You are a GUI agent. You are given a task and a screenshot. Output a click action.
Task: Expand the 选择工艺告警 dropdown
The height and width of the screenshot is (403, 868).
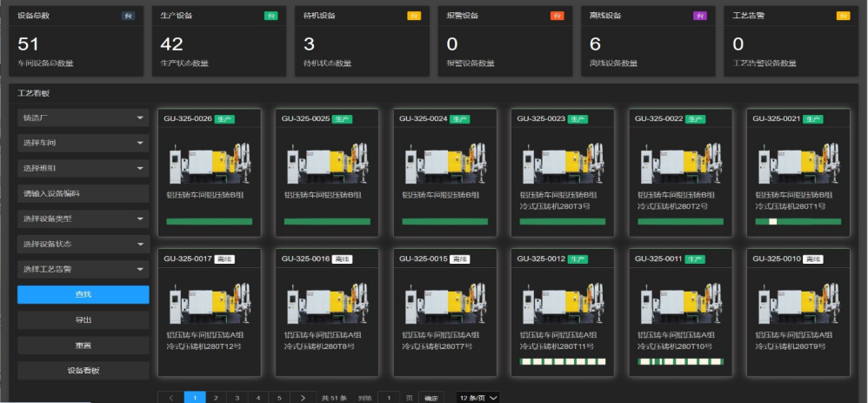pyautogui.click(x=83, y=269)
